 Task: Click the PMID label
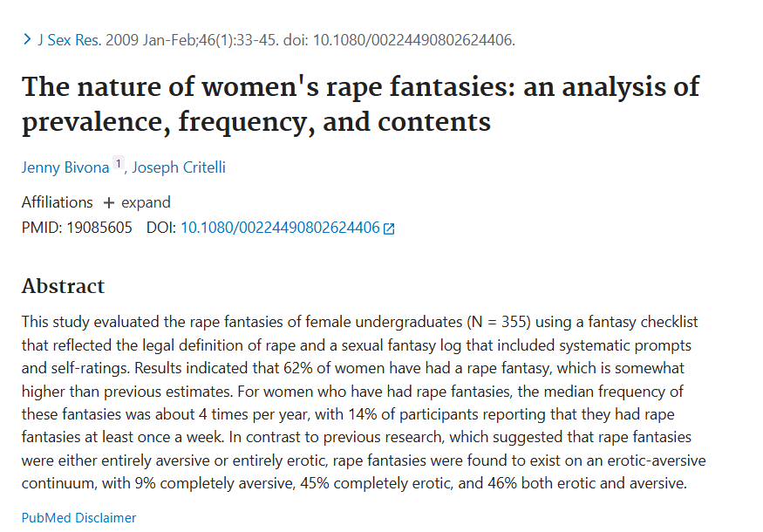(41, 228)
